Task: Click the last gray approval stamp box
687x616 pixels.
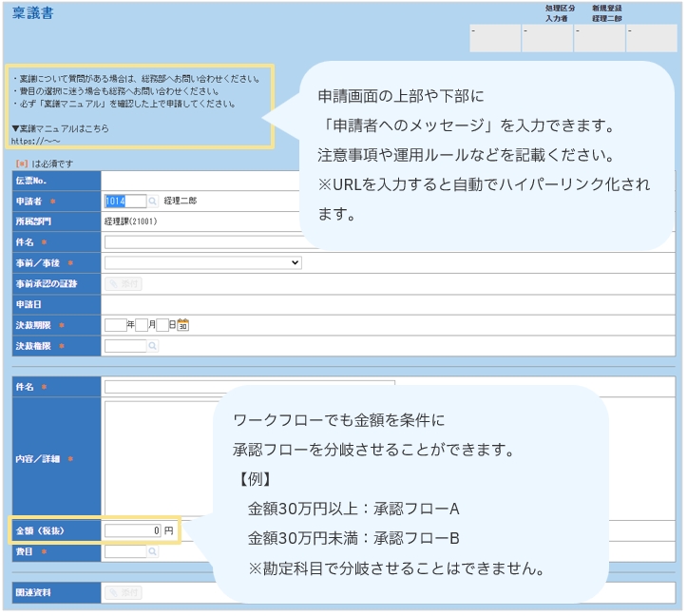Action: 651,38
